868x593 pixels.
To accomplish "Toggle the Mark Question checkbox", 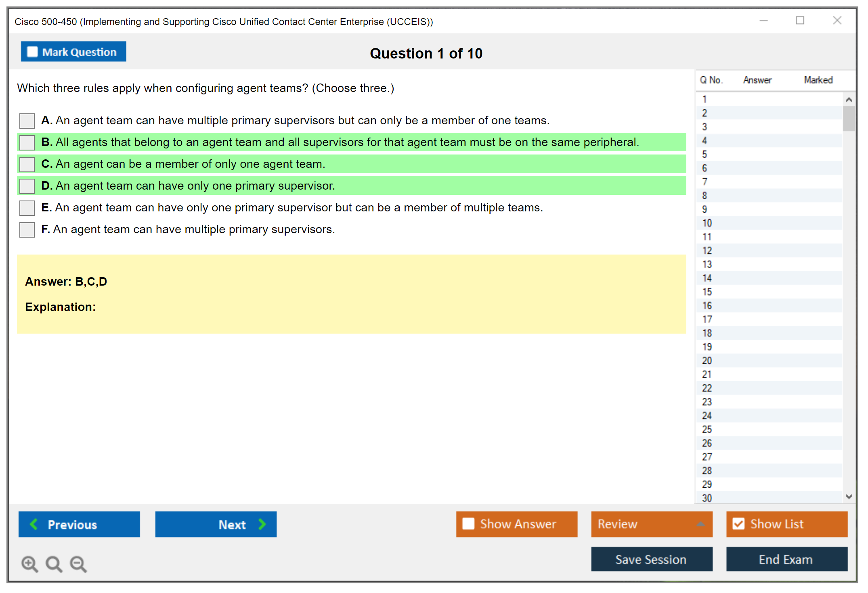I will 32,52.
